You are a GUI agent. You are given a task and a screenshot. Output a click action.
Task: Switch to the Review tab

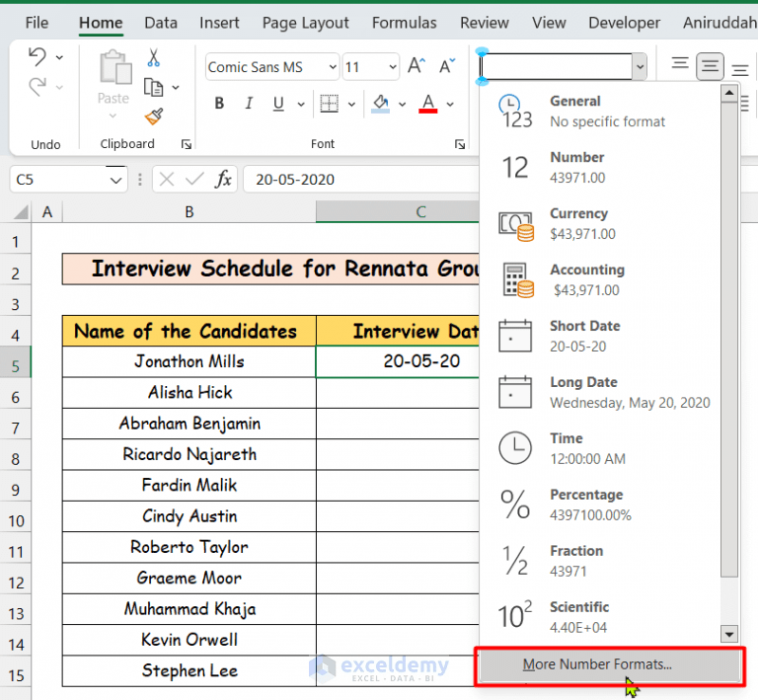[485, 23]
